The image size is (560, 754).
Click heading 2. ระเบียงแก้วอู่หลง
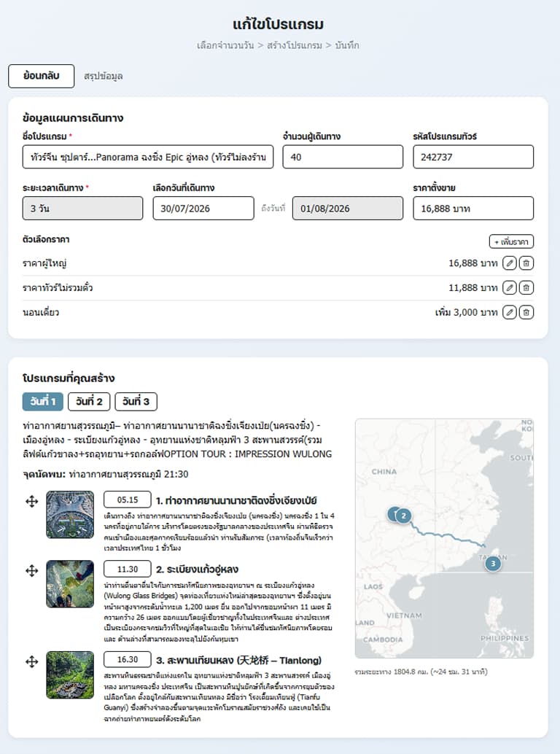(x=197, y=570)
